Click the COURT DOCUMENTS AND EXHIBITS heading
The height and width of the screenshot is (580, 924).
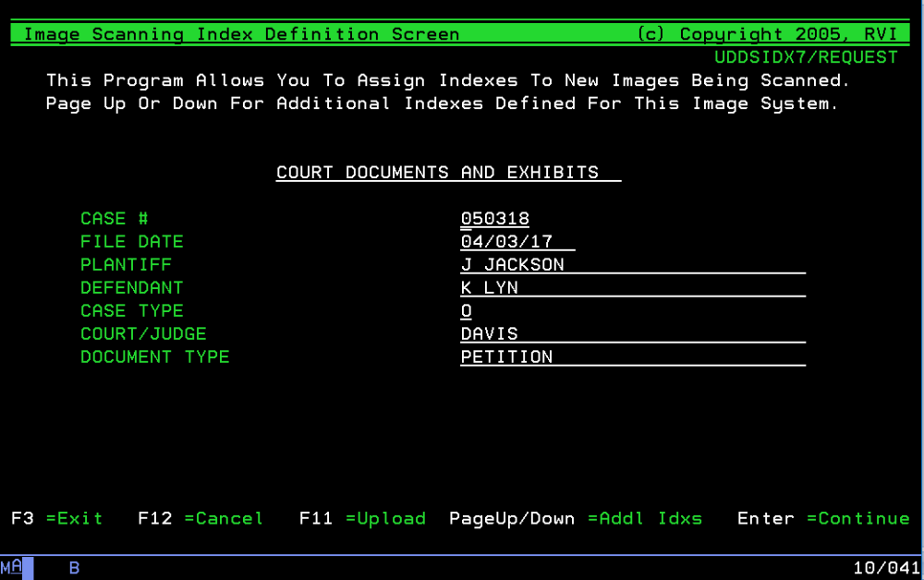pyautogui.click(x=437, y=172)
